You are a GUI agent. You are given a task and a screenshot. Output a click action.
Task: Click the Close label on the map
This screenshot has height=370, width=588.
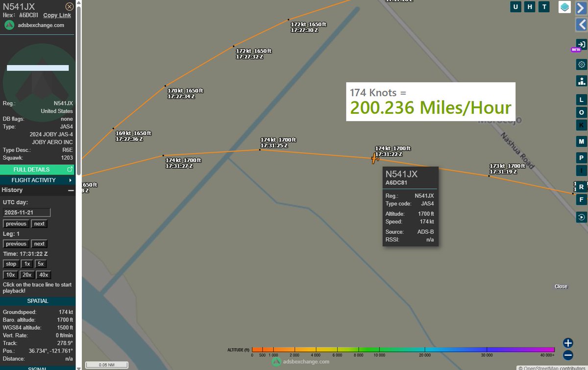click(x=561, y=286)
